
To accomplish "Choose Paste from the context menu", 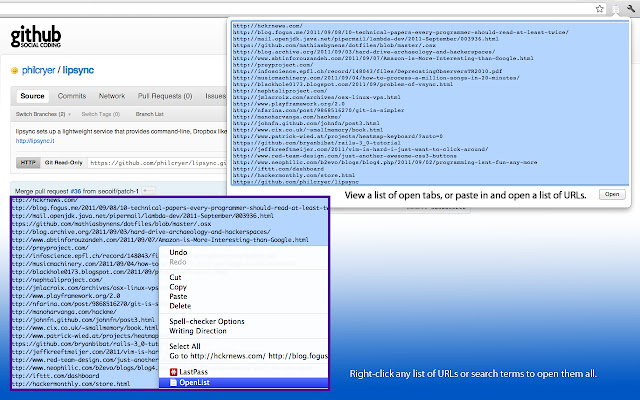I will (x=178, y=296).
